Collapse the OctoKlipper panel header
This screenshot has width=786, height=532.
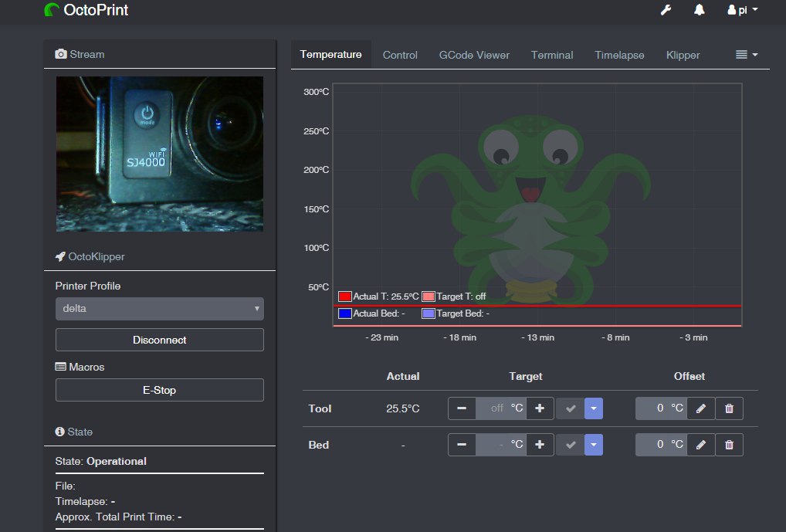pos(90,256)
